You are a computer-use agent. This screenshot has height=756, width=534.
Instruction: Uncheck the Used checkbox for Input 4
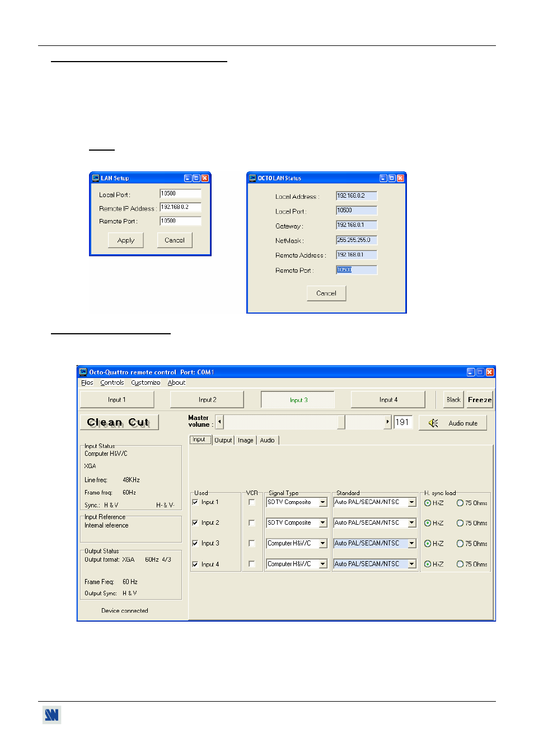coord(195,564)
